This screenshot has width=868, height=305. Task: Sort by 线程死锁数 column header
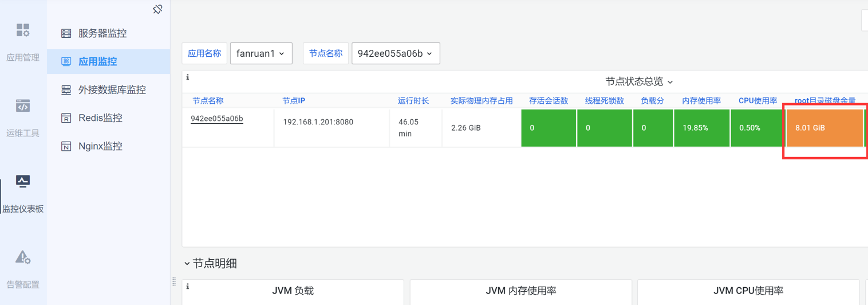[x=605, y=100]
